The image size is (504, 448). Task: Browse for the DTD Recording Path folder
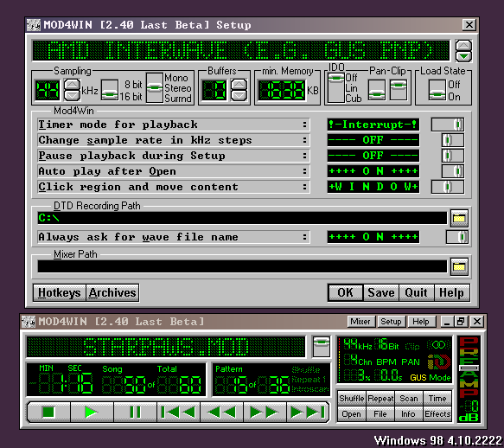(459, 218)
